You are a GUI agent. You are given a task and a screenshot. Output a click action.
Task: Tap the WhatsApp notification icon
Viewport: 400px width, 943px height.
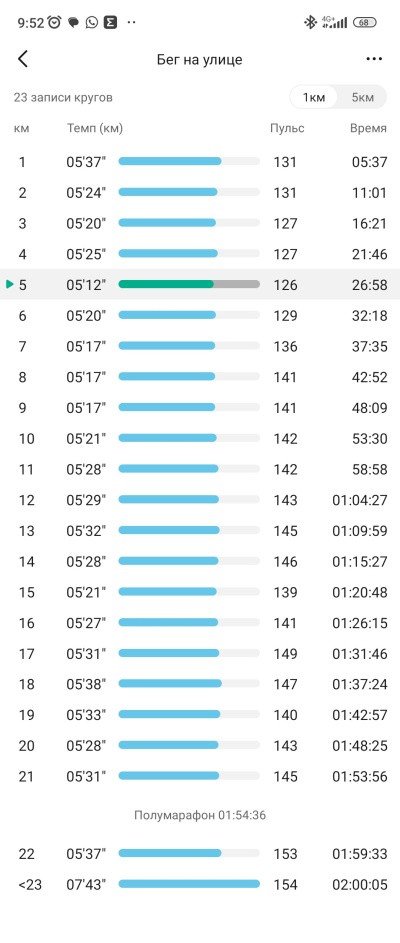click(91, 23)
